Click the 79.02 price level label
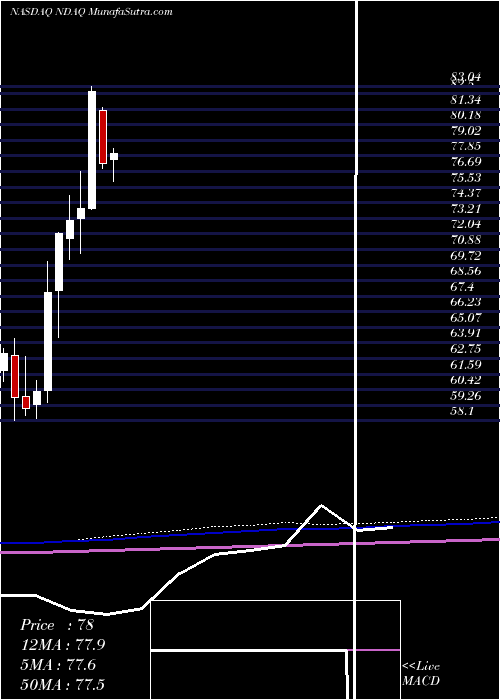This screenshot has width=500, height=700. point(466,131)
